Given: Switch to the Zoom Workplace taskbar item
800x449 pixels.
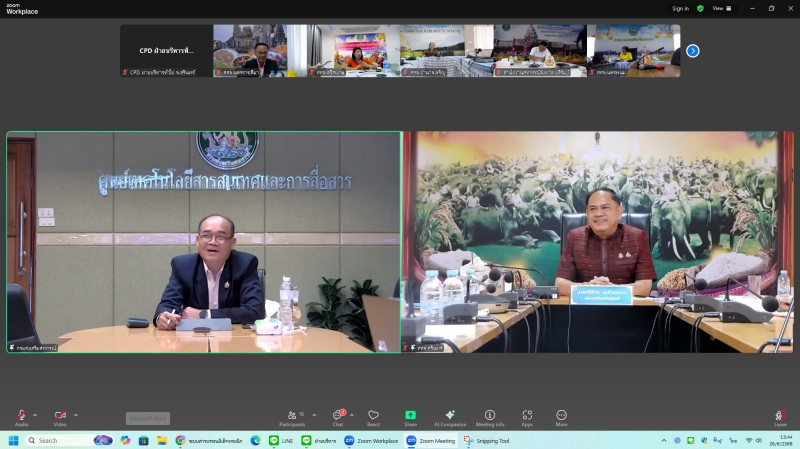Looking at the screenshot, I should point(371,440).
